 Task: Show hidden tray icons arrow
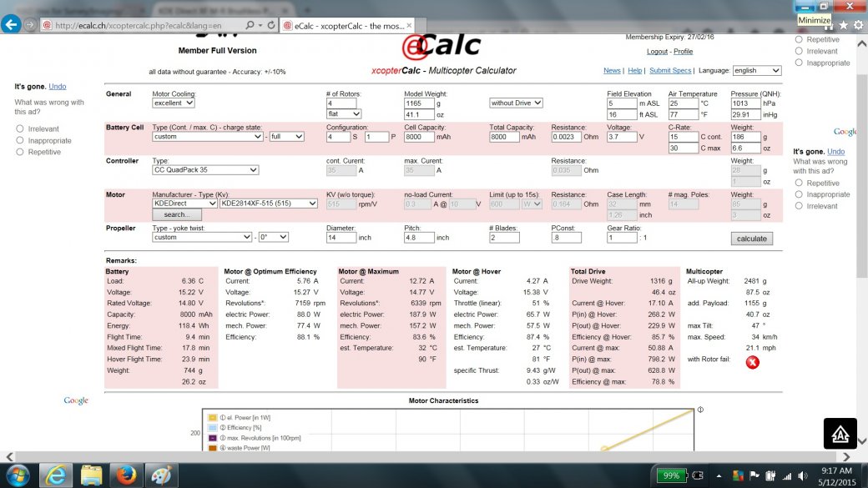coord(719,475)
